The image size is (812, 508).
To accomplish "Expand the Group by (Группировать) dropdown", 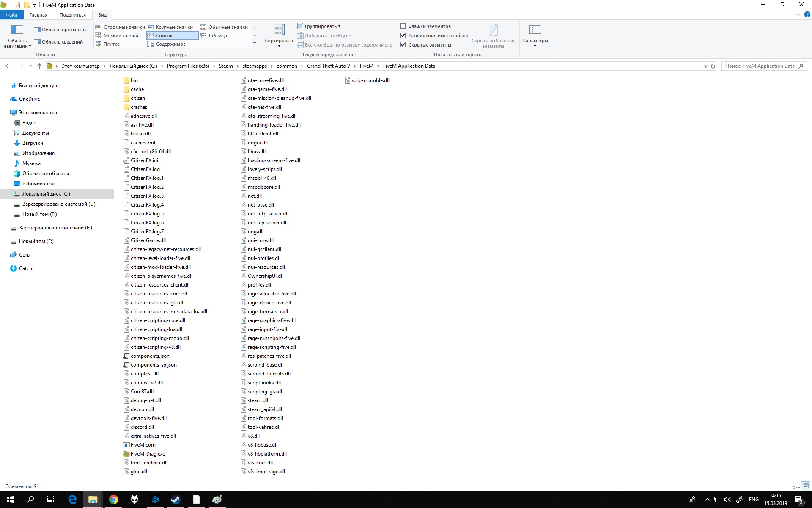I will coord(319,26).
